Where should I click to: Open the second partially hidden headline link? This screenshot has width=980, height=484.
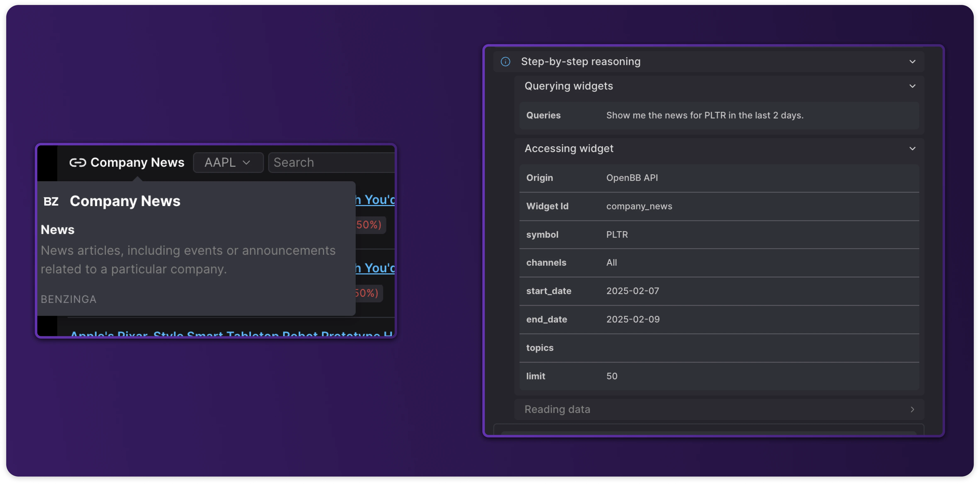pos(375,268)
